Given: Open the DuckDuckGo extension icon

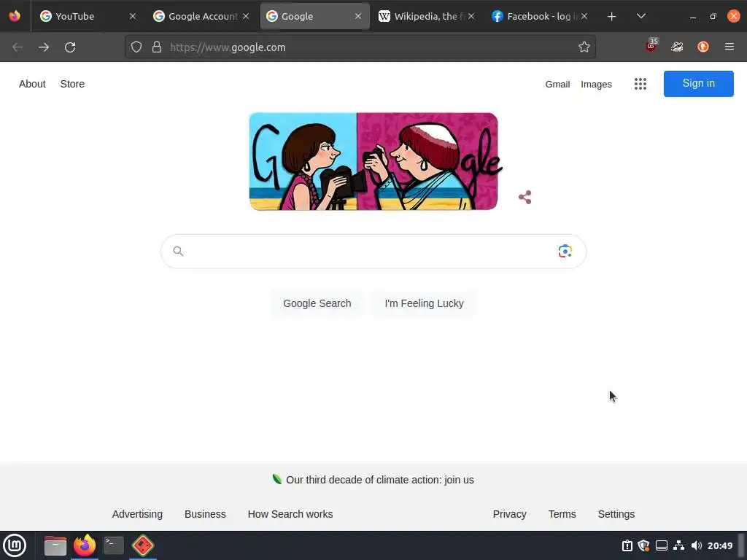Looking at the screenshot, I should point(703,47).
